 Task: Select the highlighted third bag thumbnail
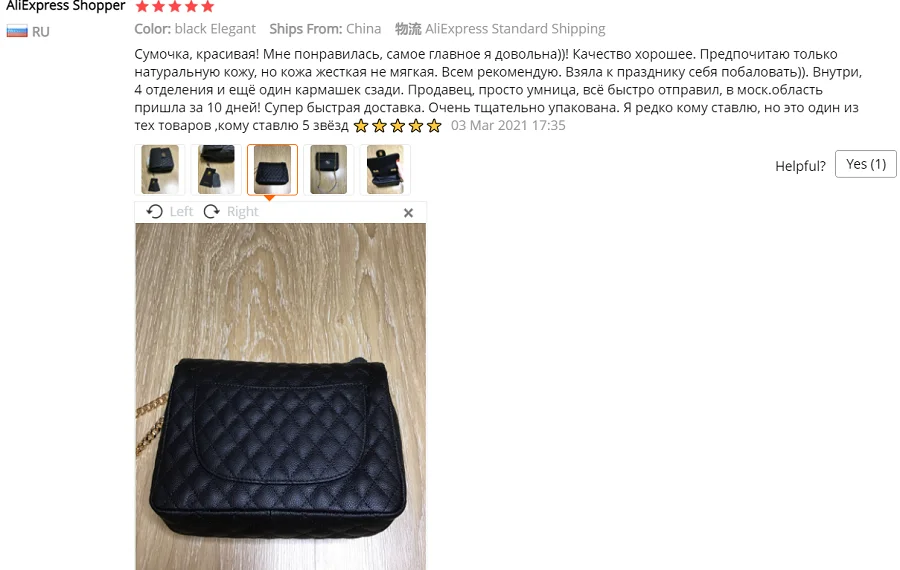click(273, 169)
